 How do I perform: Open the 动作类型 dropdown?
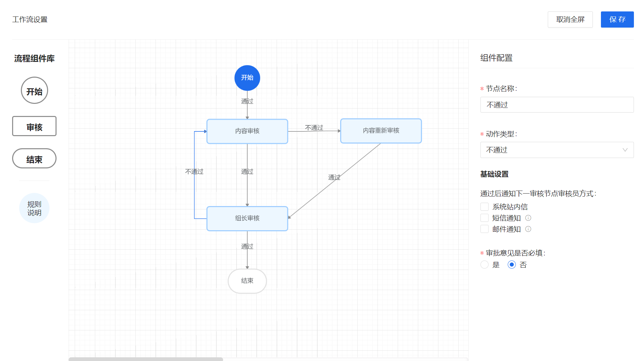click(x=557, y=150)
